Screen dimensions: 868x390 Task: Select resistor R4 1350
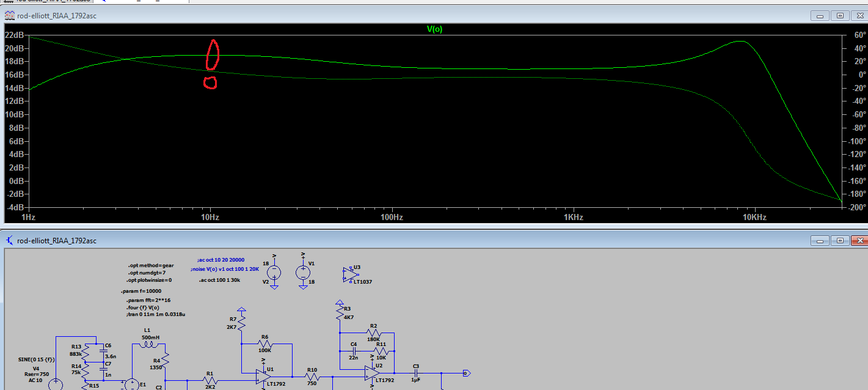pos(166,359)
